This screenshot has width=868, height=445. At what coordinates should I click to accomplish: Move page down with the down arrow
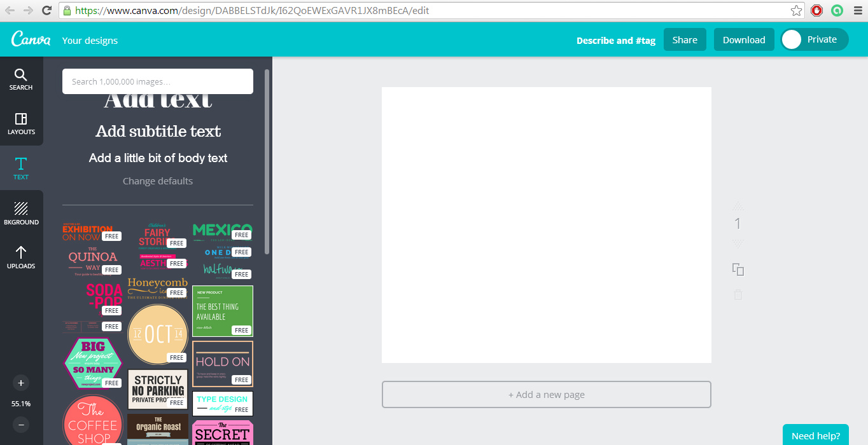tap(738, 243)
